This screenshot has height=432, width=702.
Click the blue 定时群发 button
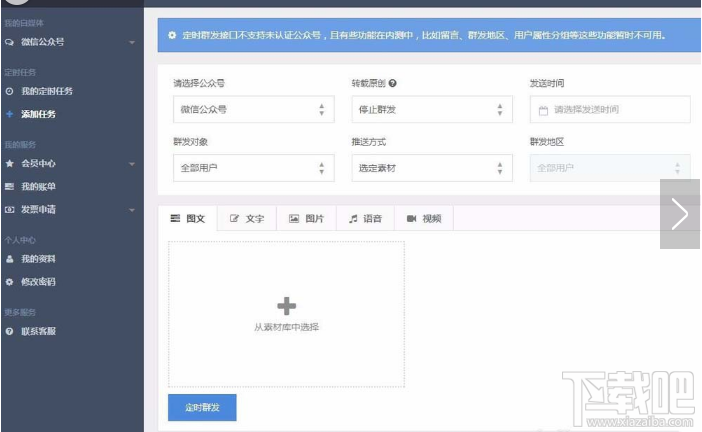pos(202,407)
